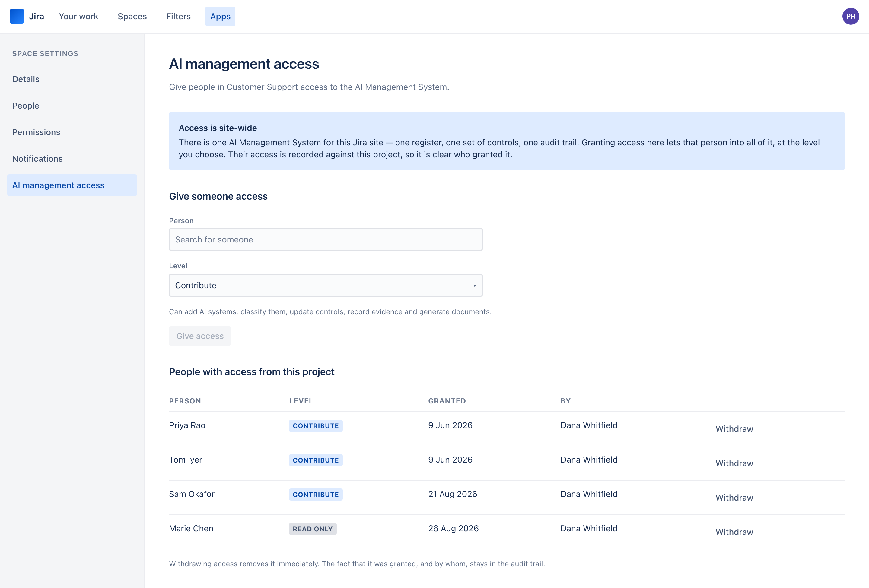Click the BY column header
The width and height of the screenshot is (869, 588).
click(x=565, y=401)
